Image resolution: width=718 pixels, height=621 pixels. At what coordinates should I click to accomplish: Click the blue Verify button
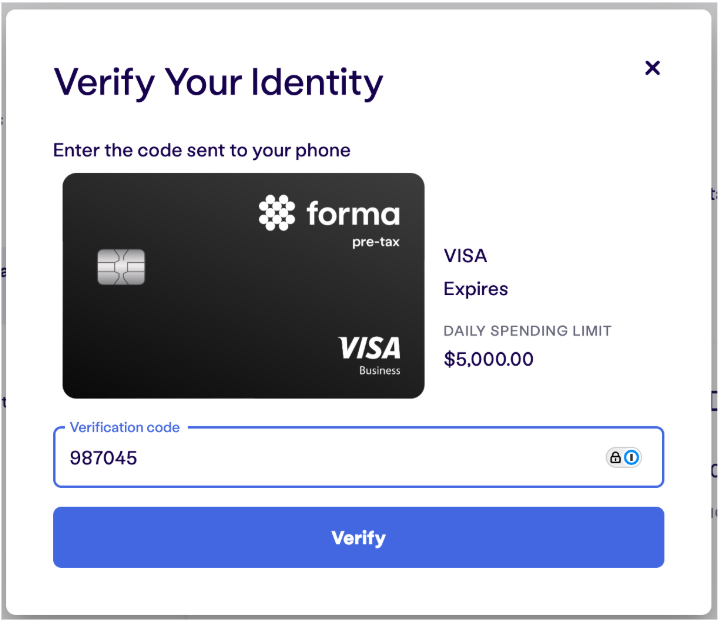point(359,537)
